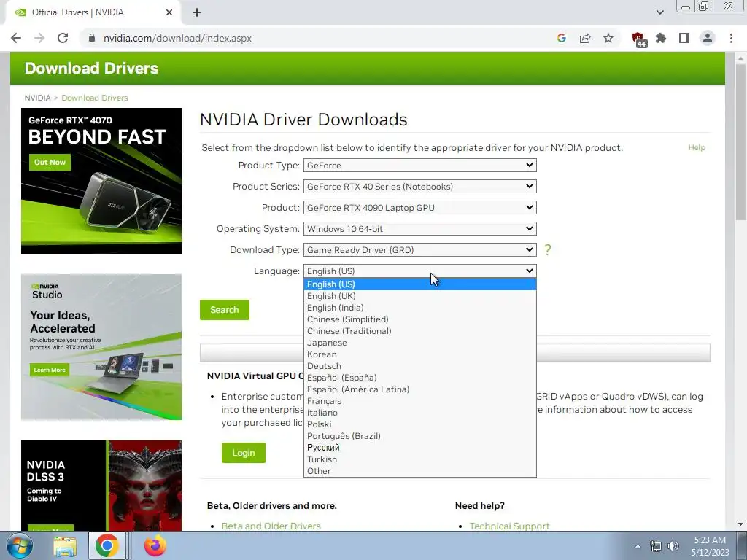Expand the Product Type dropdown
747x560 pixels.
pyautogui.click(x=419, y=166)
